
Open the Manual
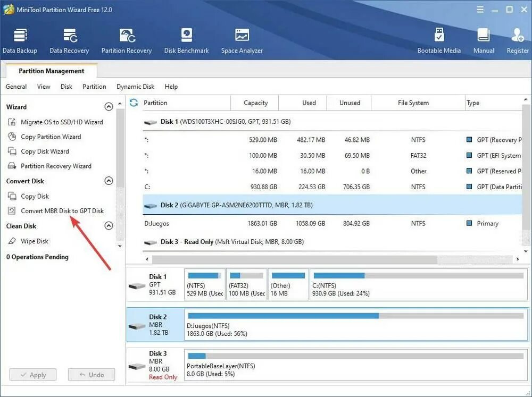click(484, 41)
